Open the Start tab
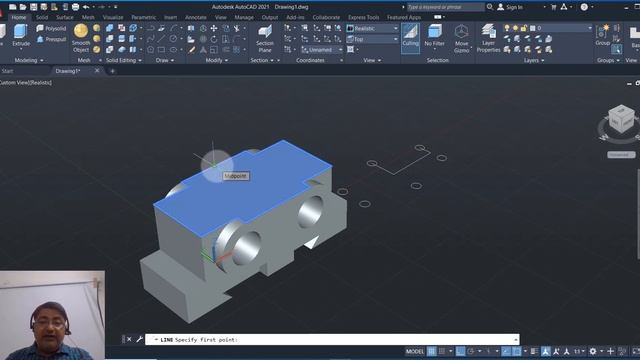 coord(7,71)
